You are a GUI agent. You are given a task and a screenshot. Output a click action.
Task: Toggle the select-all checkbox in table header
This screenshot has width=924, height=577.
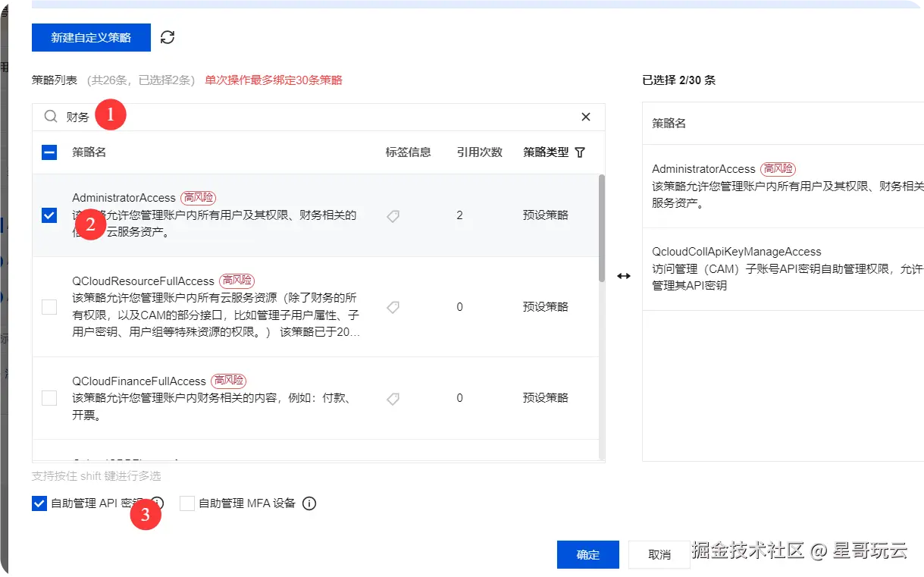pyautogui.click(x=49, y=152)
